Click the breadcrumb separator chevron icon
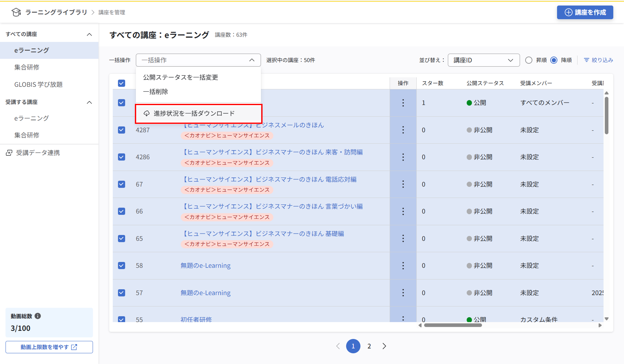 tap(93, 12)
